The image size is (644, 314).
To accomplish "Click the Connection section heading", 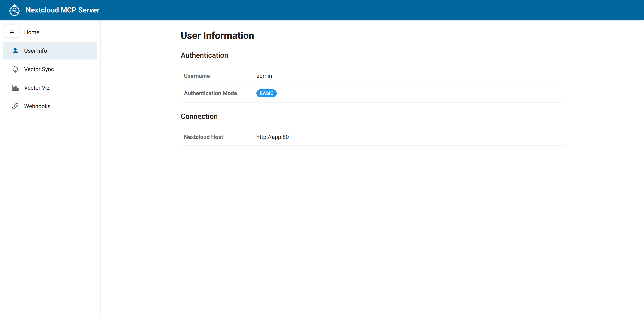I will click(199, 116).
